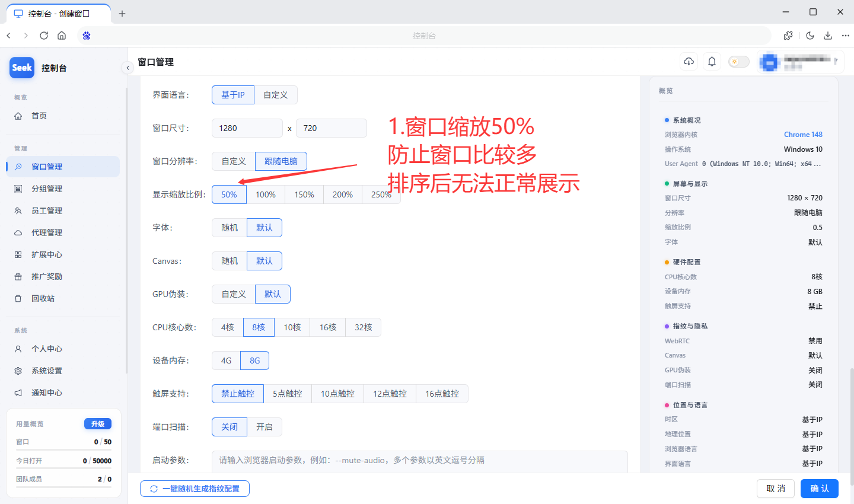Click window width field 1280
The width and height of the screenshot is (854, 504).
tap(247, 128)
